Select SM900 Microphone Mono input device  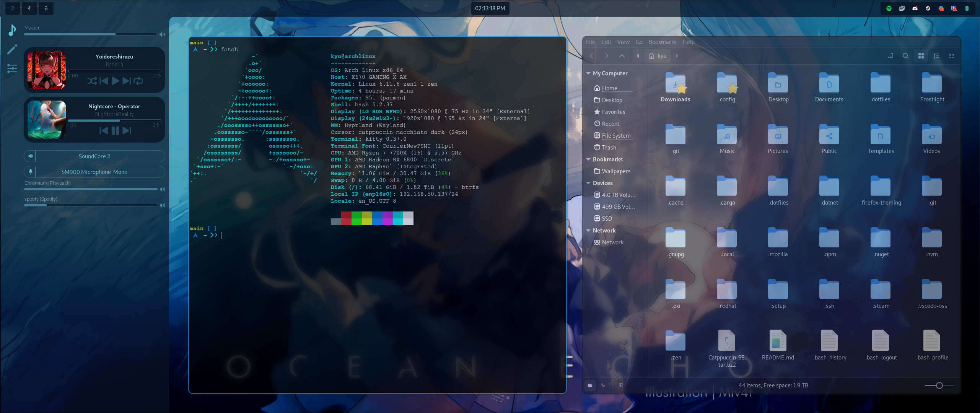pos(94,172)
